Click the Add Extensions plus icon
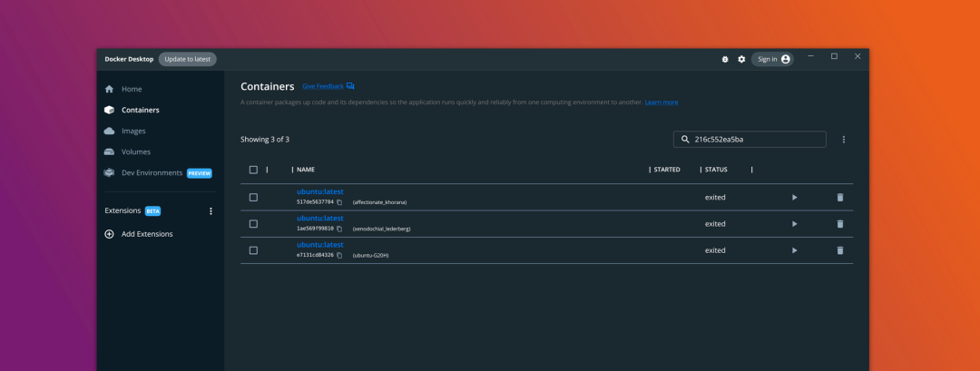The image size is (980, 371). tap(110, 234)
